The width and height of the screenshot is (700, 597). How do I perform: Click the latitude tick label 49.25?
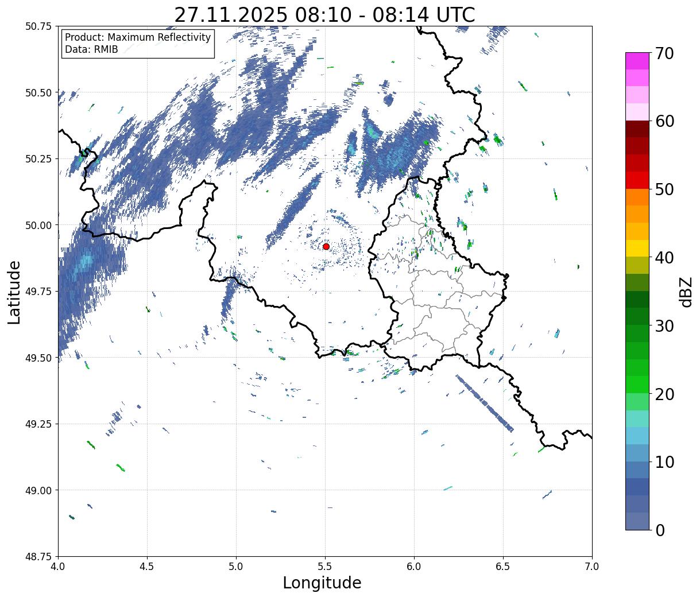38,424
